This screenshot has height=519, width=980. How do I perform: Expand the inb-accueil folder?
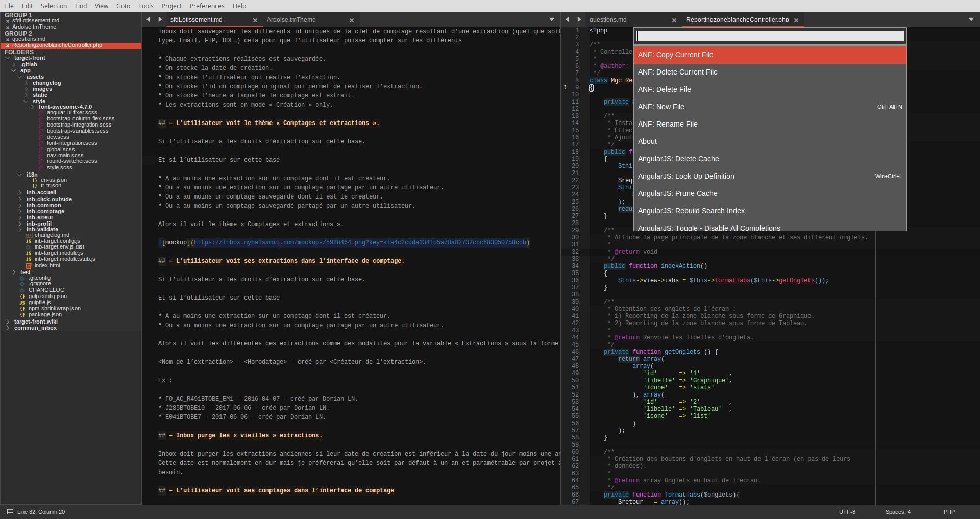tap(20, 193)
